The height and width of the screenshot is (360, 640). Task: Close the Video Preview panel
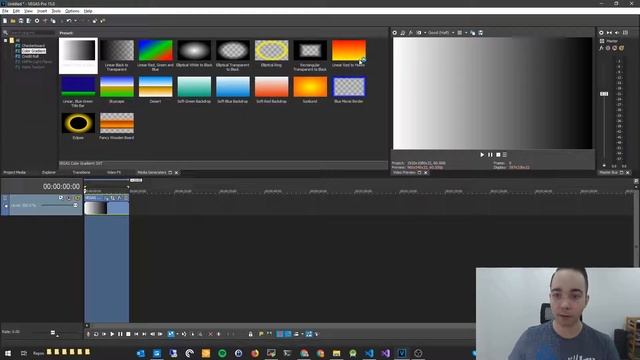pos(426,173)
